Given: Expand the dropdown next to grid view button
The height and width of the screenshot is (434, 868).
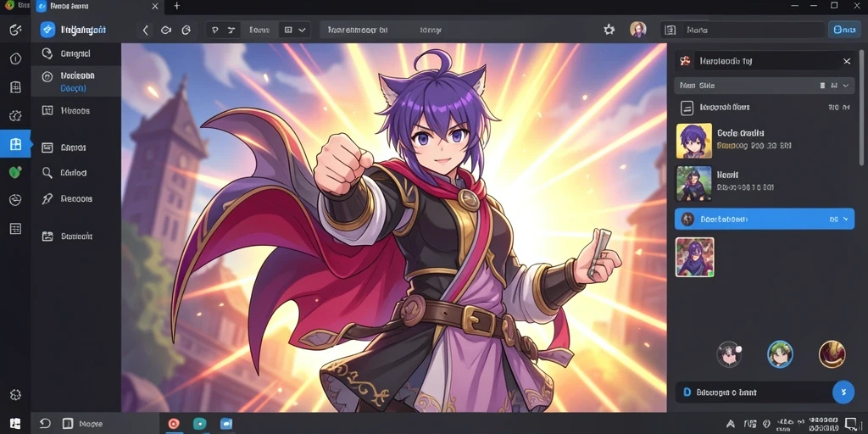Looking at the screenshot, I should click(303, 31).
